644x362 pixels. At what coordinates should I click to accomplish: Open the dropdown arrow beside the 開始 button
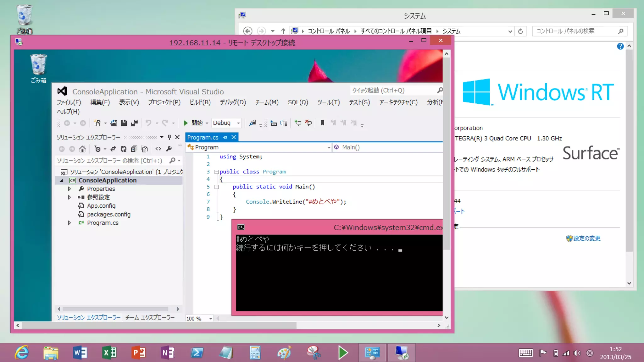click(207, 123)
